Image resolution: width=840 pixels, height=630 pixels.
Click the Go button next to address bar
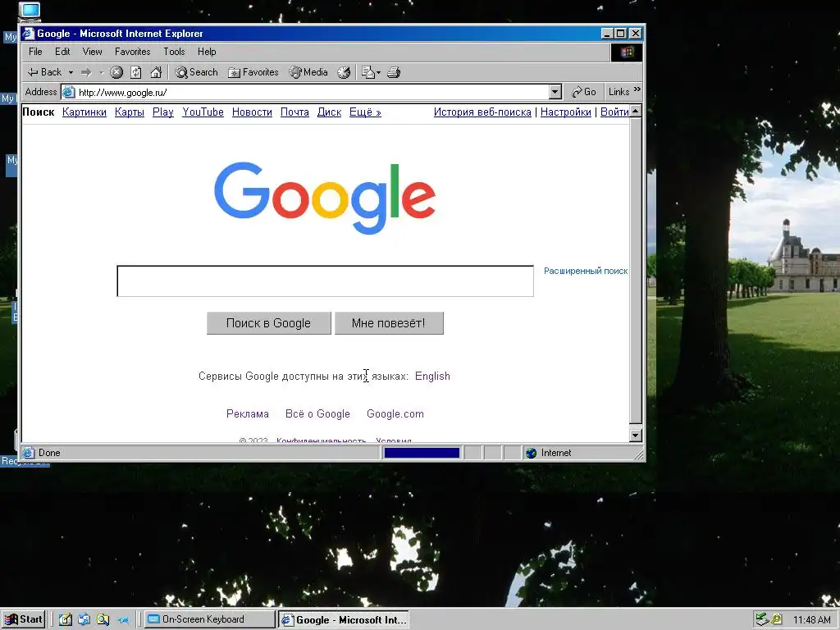click(584, 92)
